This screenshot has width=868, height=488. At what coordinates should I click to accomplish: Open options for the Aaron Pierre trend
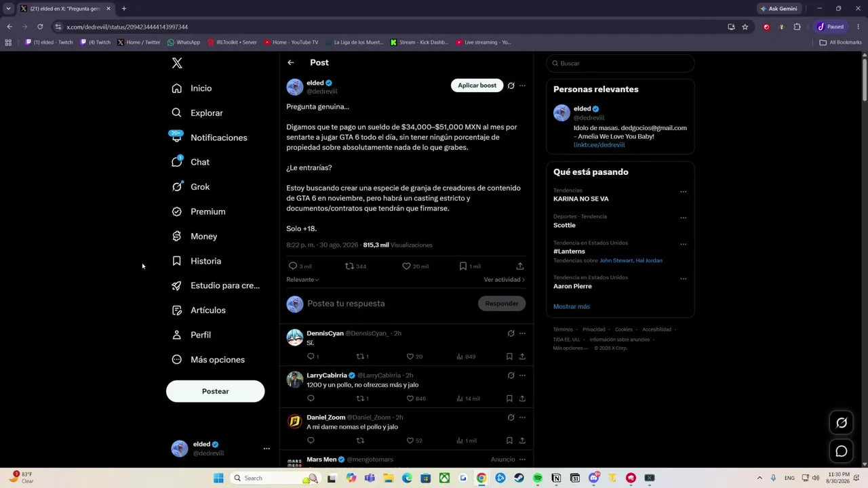[x=684, y=279]
